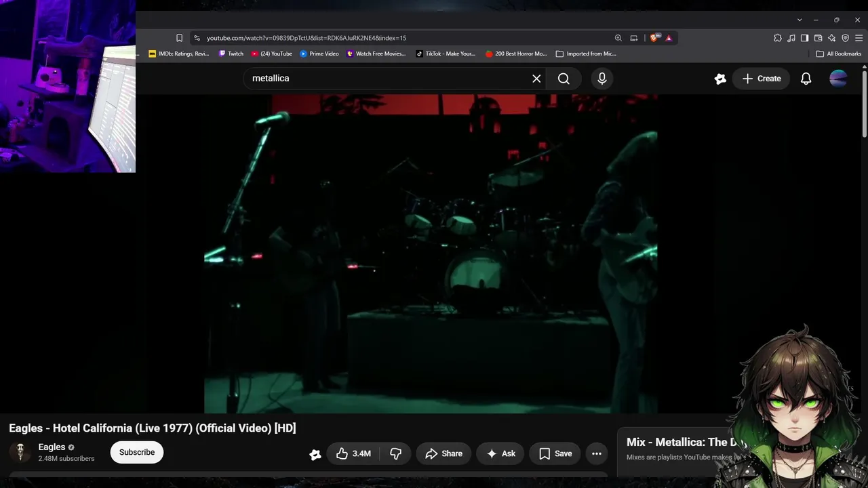
Task: Share the Hotel California video
Action: (443, 453)
